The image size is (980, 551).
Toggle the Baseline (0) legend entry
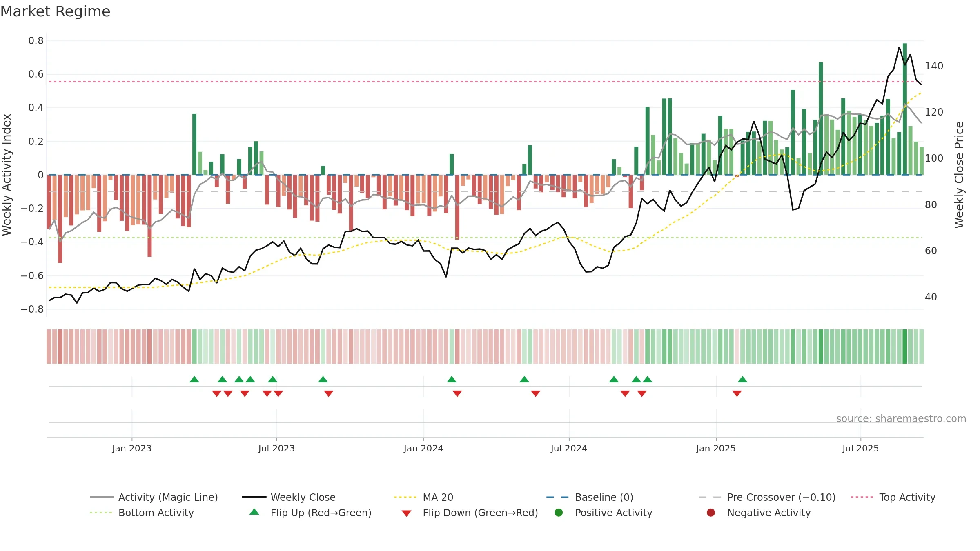click(590, 497)
